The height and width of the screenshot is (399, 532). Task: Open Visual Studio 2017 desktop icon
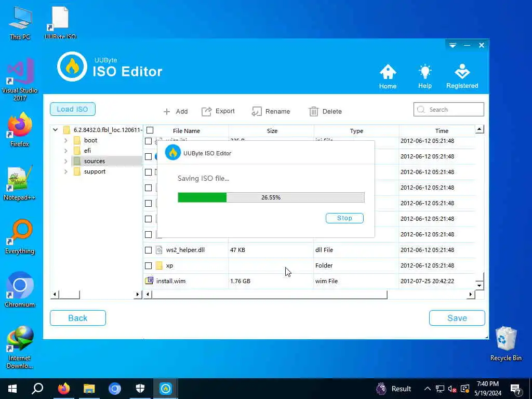20,79
